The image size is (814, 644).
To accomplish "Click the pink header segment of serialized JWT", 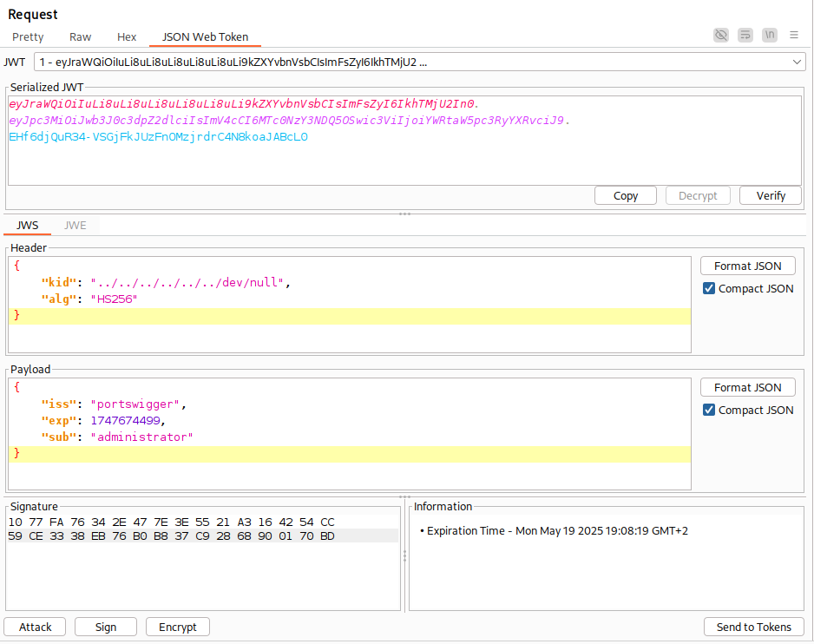I will click(x=242, y=104).
